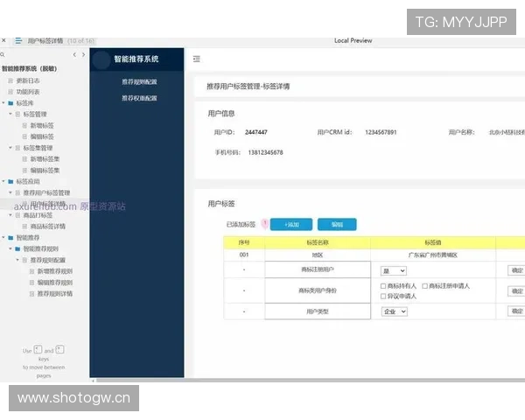Click the user ID value 2447447
The image size is (525, 420).
(256, 132)
